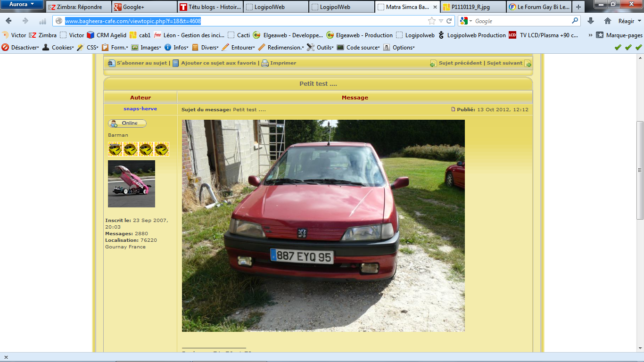Open the Entourer dropdown menu
The width and height of the screenshot is (644, 362).
pos(239,47)
